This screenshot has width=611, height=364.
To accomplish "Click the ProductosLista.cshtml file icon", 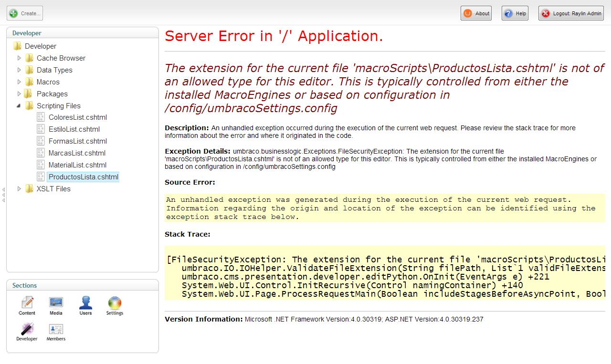I will pos(41,177).
